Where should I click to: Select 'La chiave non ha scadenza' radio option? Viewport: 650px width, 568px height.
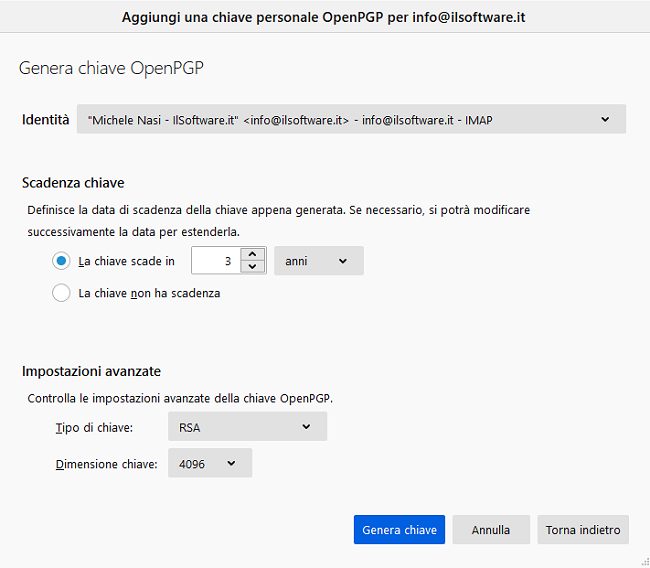pyautogui.click(x=61, y=293)
